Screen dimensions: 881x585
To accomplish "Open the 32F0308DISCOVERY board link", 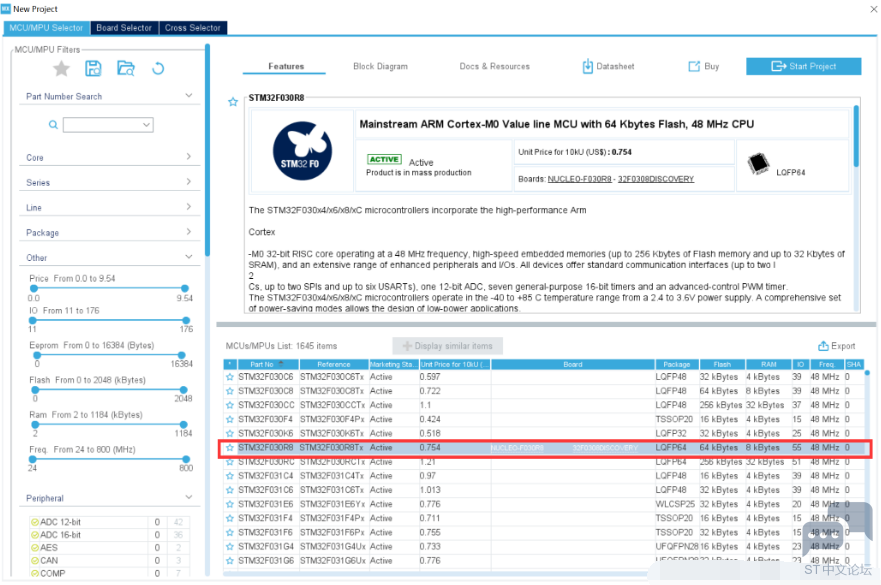I will 656,179.
